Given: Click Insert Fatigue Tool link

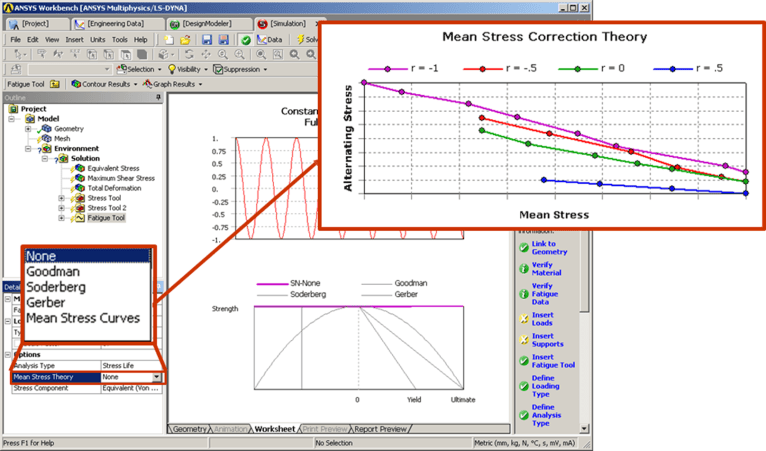Looking at the screenshot, I should coord(553,361).
